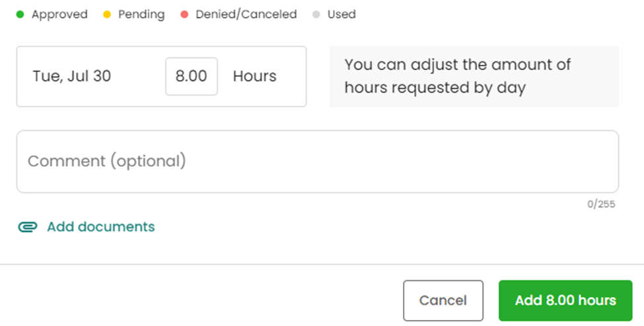This screenshot has height=326, width=644.
Task: Click the red Denied/Canceled status dot
Action: (184, 14)
